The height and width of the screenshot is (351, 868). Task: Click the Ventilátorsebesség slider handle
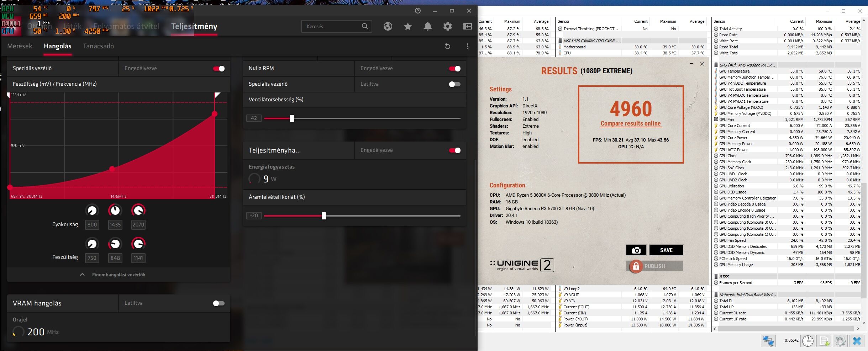click(x=292, y=118)
